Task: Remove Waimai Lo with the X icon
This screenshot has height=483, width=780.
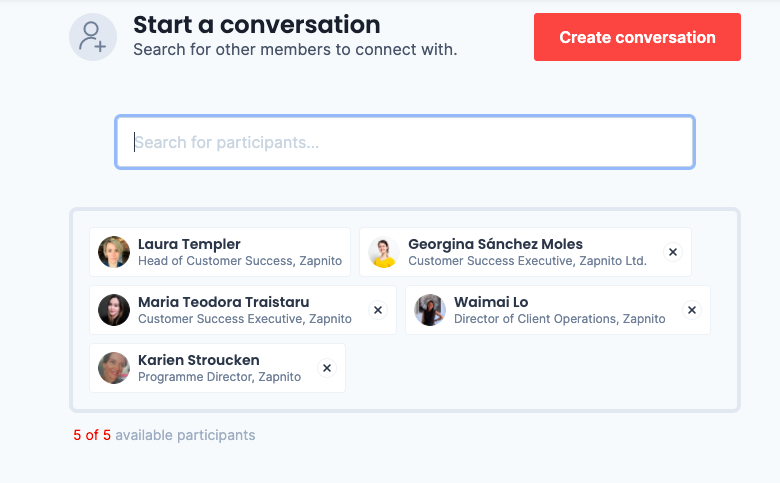Action: pyautogui.click(x=692, y=310)
